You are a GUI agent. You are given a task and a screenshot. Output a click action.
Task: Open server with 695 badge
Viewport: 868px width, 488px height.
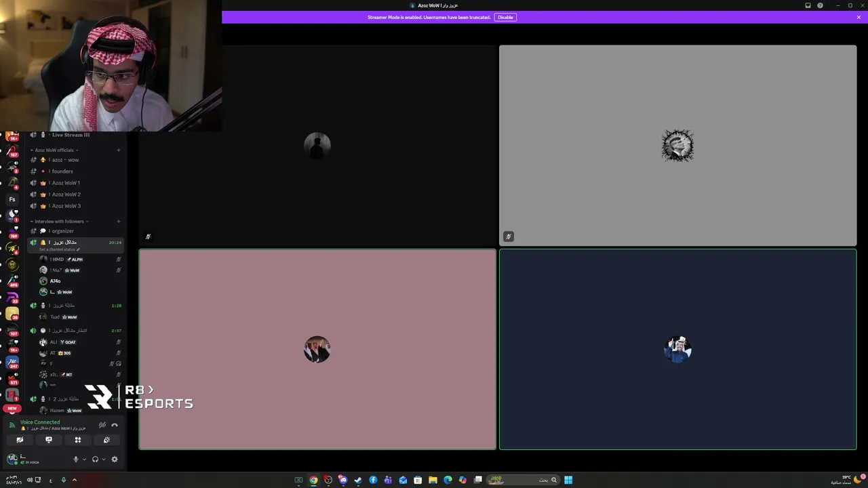(x=12, y=281)
